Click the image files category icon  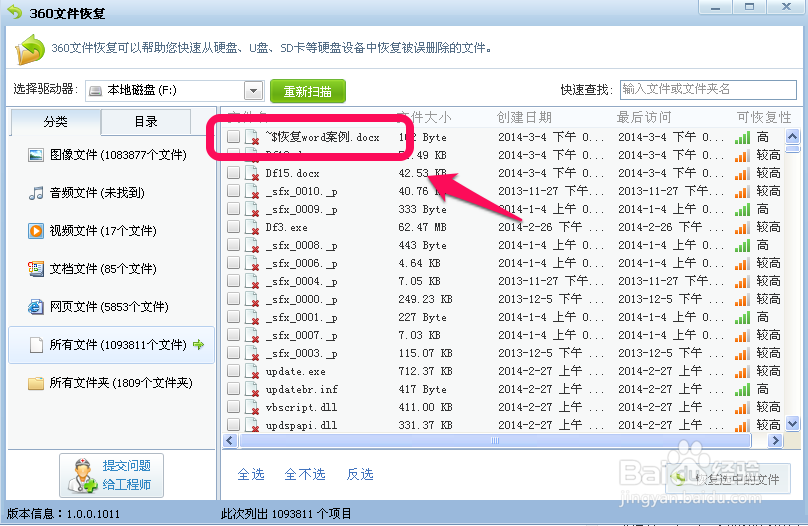[x=36, y=155]
